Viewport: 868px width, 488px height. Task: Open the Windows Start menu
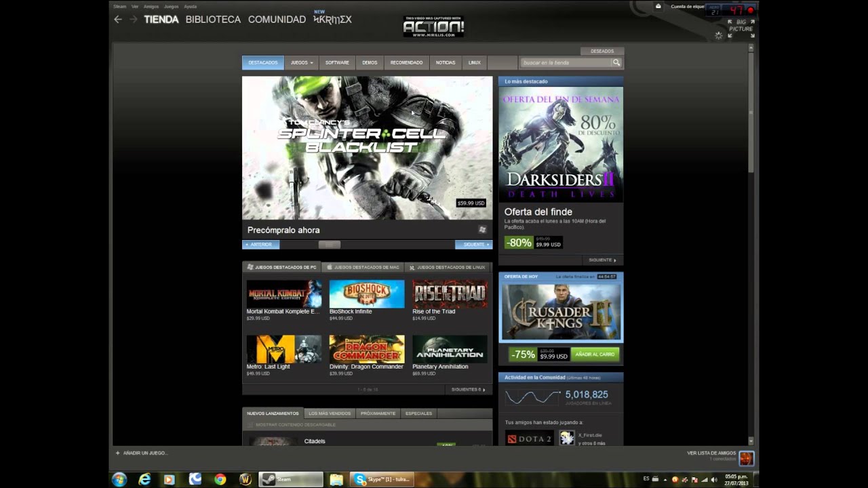tap(119, 479)
